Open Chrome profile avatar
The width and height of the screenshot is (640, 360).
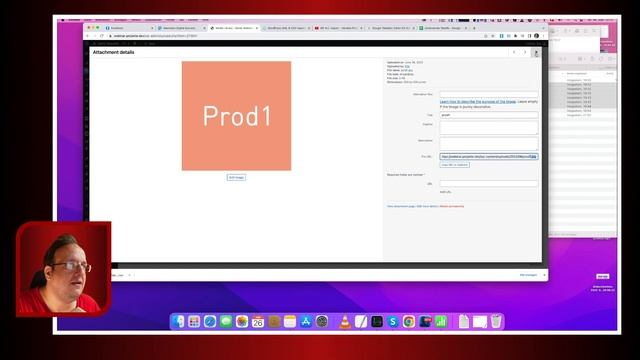click(x=536, y=36)
